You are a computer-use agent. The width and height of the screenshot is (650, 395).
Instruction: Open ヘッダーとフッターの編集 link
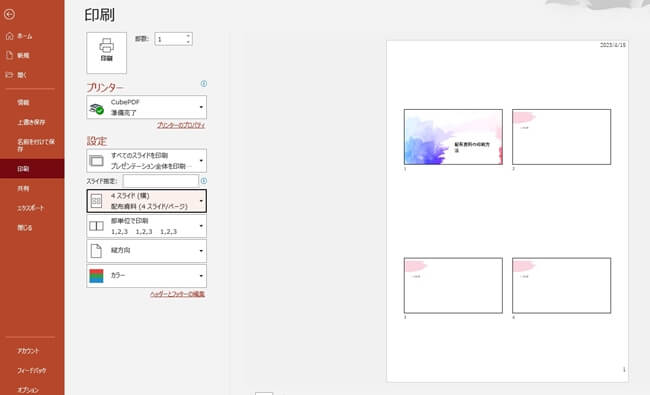click(177, 294)
